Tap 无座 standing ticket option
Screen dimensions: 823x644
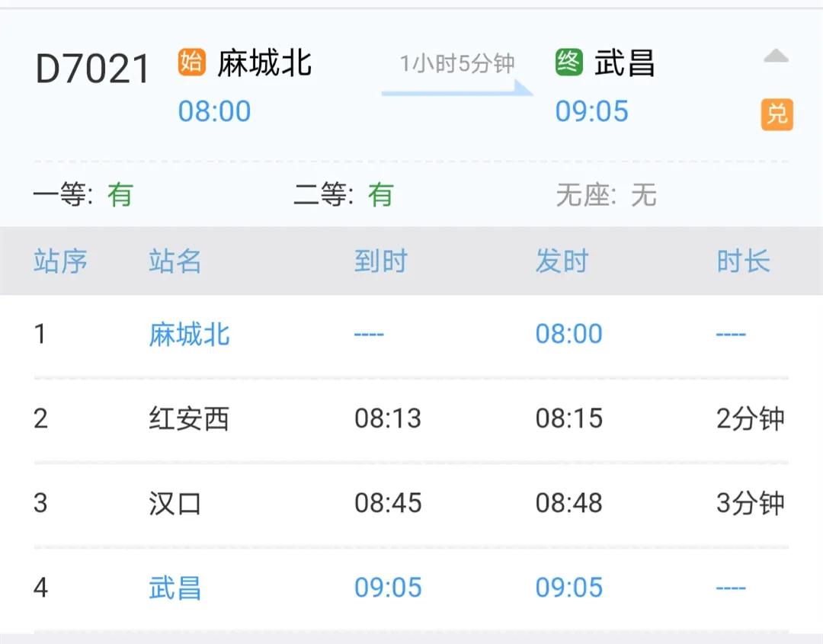pos(605,196)
